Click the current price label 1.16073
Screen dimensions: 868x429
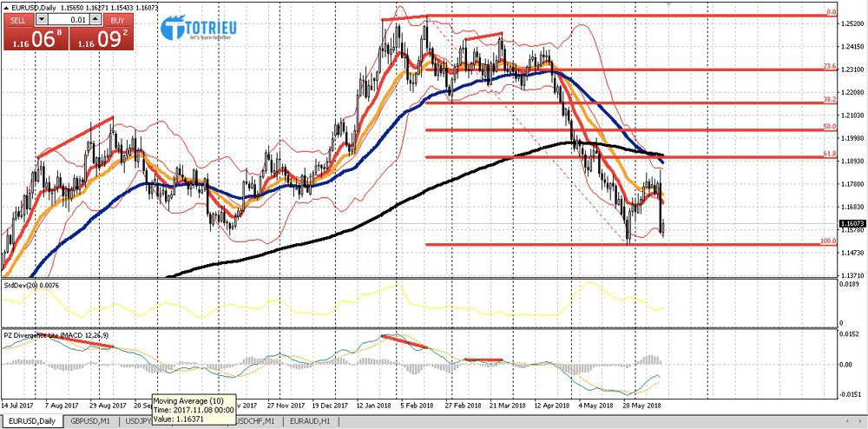click(x=852, y=223)
